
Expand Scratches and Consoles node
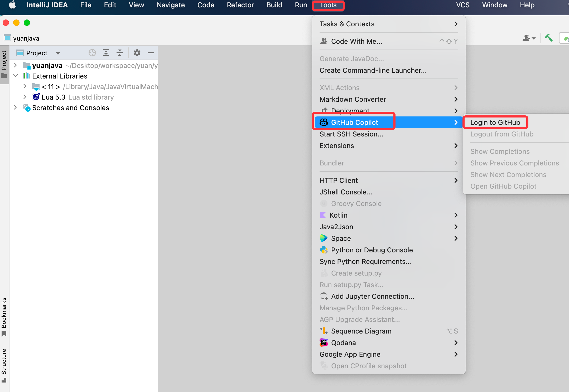15,107
